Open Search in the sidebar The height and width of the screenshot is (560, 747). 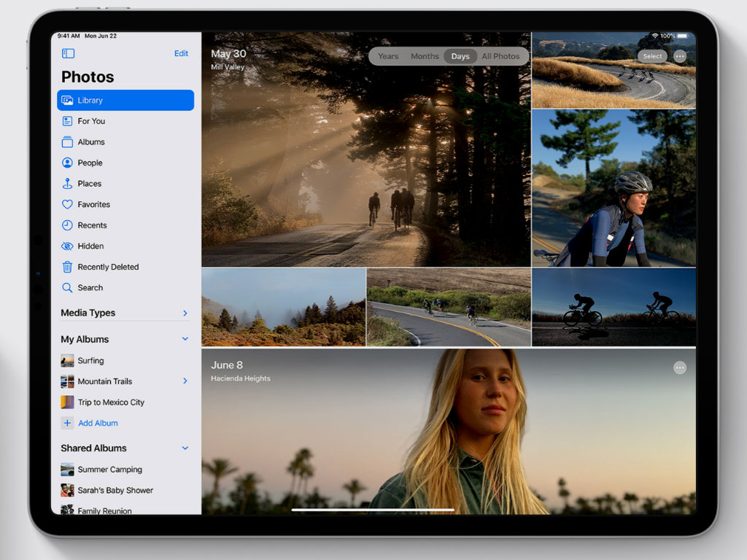(90, 288)
